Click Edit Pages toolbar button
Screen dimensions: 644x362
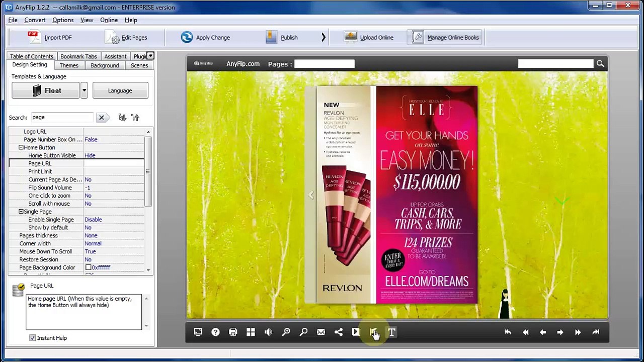click(126, 37)
